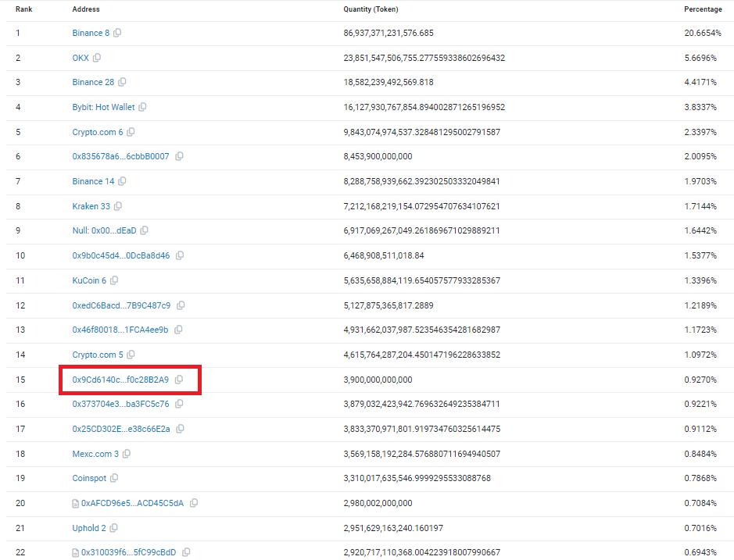The image size is (734, 560).
Task: Copy address 0x310039f6...5fC99cBdD
Action: click(186, 552)
